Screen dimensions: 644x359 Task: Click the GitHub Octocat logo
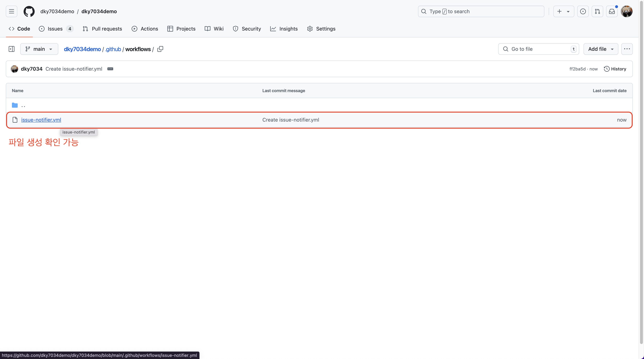click(x=29, y=11)
